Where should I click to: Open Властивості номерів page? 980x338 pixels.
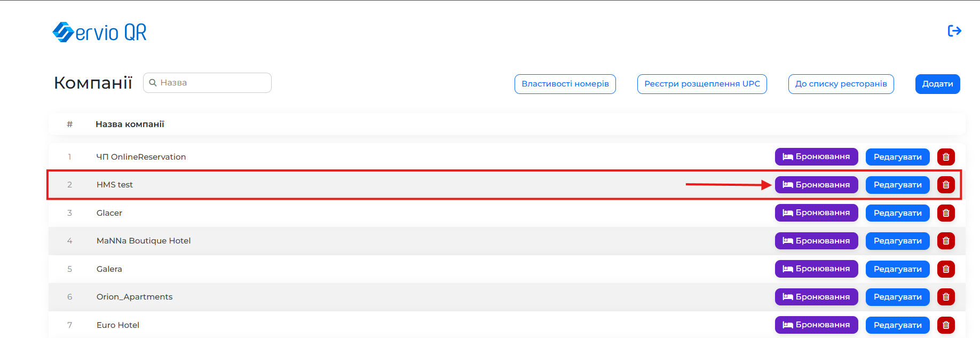click(565, 84)
